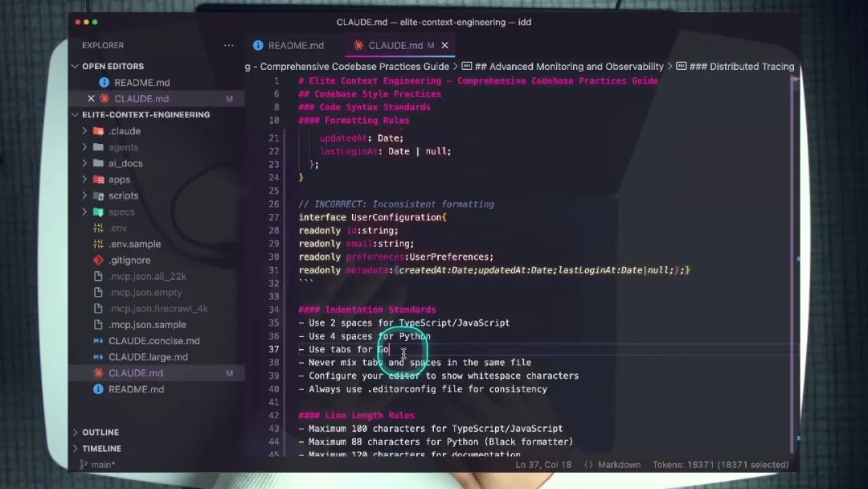Click CLAUDE.concise.md markdown icon

pyautogui.click(x=99, y=340)
